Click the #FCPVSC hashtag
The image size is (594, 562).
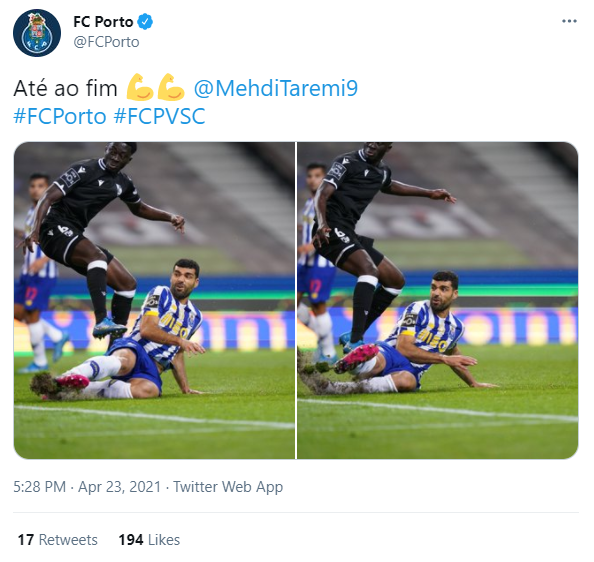pos(159,116)
